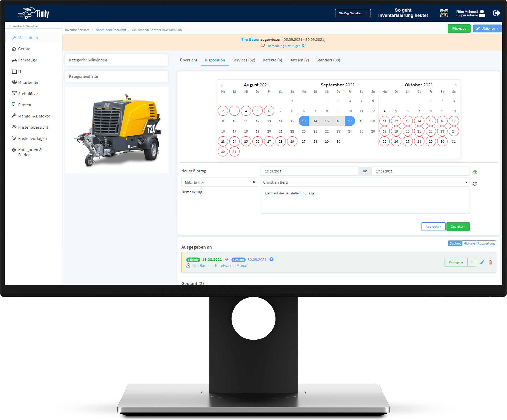507x420 pixels.
Task: Click the start date field 13.09.2021
Action: coord(310,171)
